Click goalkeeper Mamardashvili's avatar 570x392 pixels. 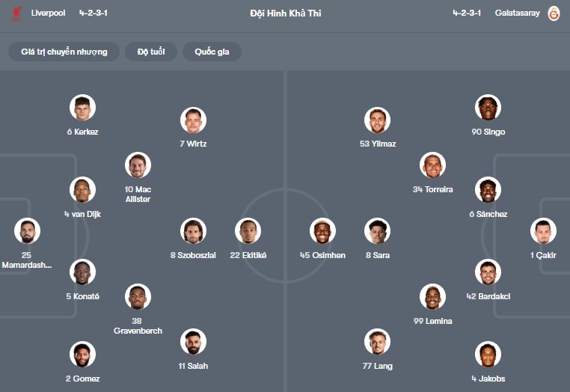coord(27,231)
